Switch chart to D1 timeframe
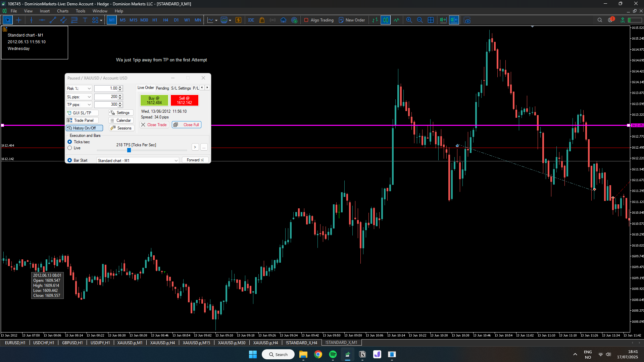The width and height of the screenshot is (644, 362). (176, 20)
